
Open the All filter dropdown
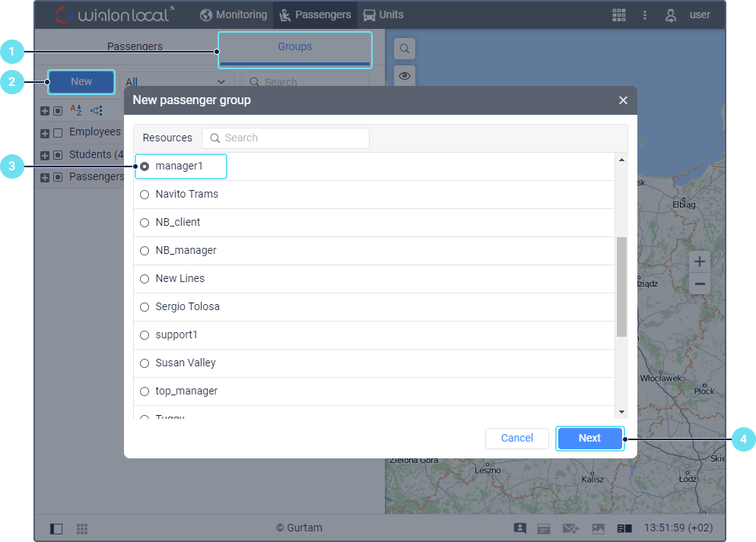176,81
